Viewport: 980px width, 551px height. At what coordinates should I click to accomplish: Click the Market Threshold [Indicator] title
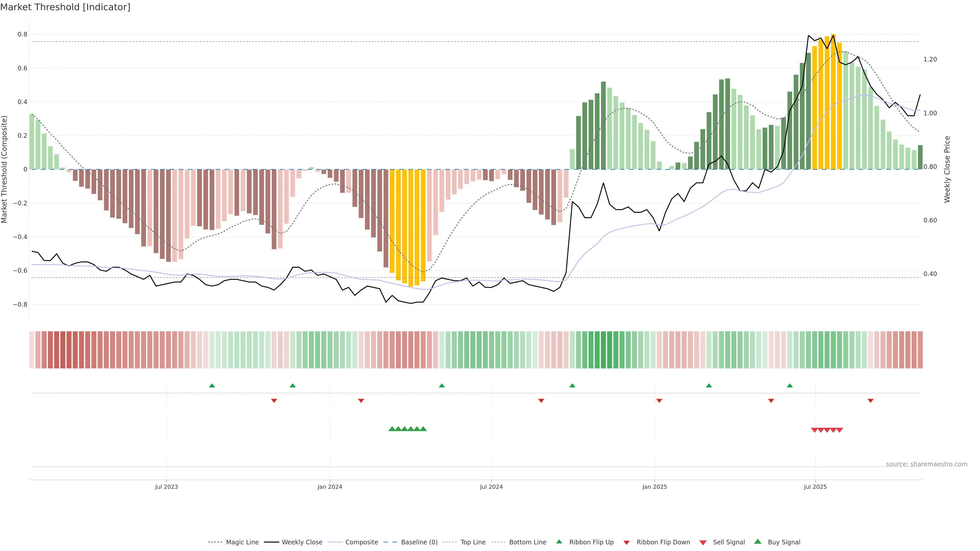(x=65, y=7)
